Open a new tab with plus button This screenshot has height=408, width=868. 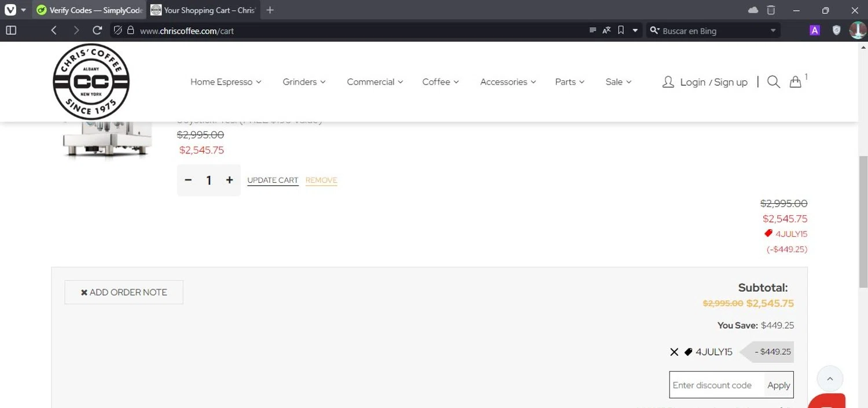click(x=270, y=10)
